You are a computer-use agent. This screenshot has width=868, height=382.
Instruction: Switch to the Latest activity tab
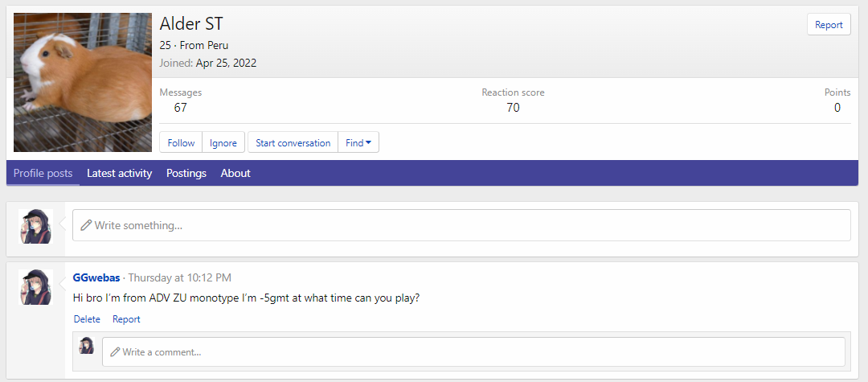tap(119, 173)
